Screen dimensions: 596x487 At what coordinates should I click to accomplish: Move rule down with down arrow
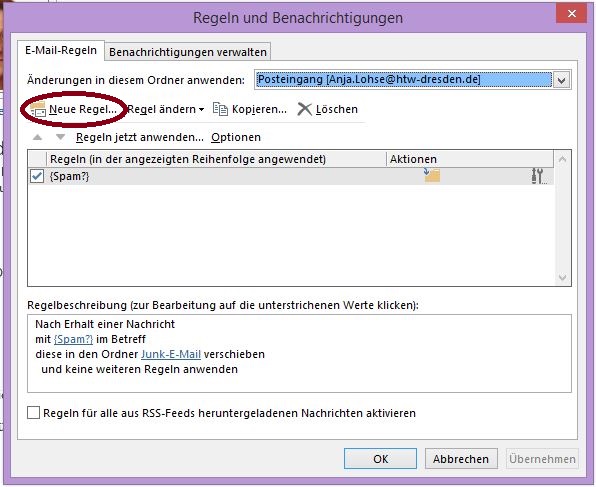(60, 137)
